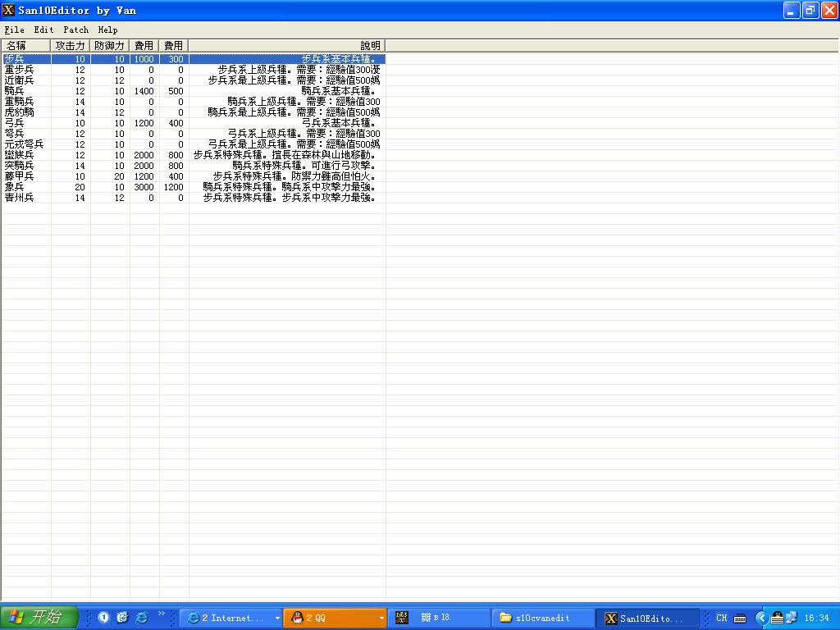Select the 象兵 row

click(x=194, y=187)
